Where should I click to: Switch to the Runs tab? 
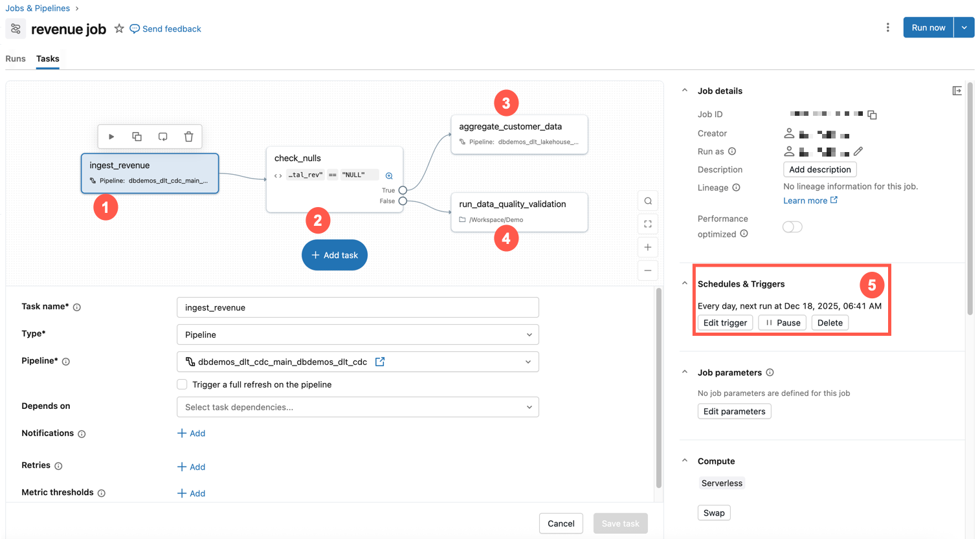click(16, 58)
